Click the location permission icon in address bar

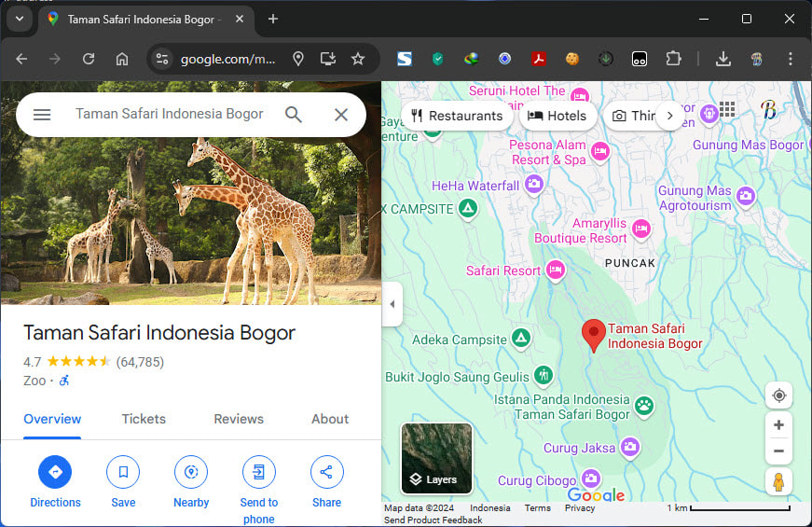point(298,59)
